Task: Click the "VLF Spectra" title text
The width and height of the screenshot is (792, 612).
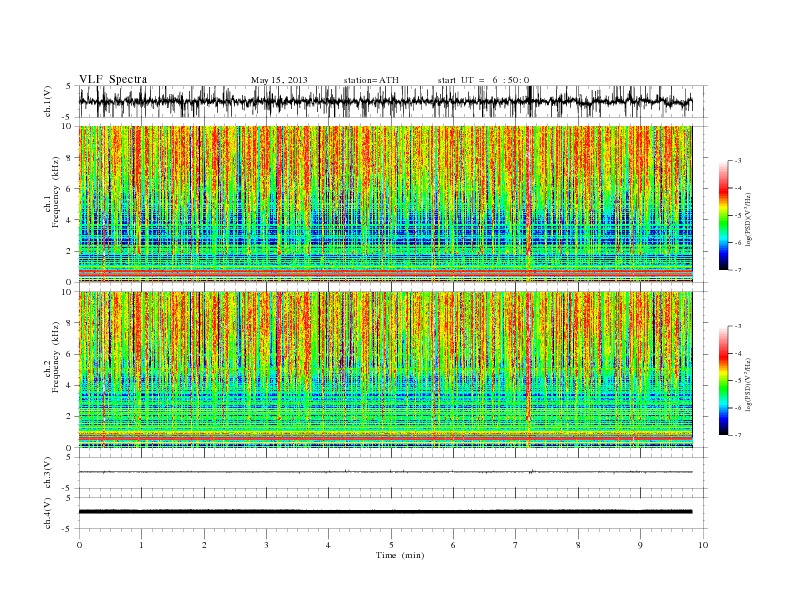Action: [x=113, y=79]
